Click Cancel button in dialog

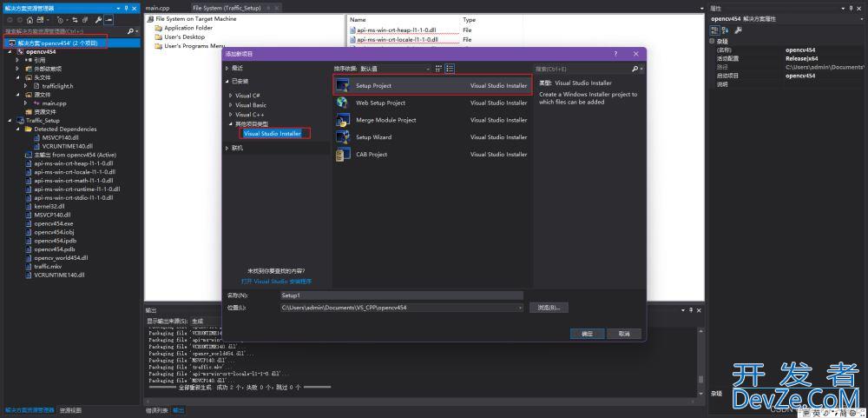pyautogui.click(x=624, y=334)
